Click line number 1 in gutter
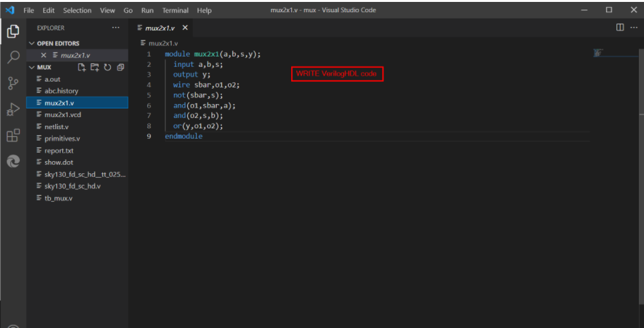Image resolution: width=644 pixels, height=328 pixels. [148, 54]
